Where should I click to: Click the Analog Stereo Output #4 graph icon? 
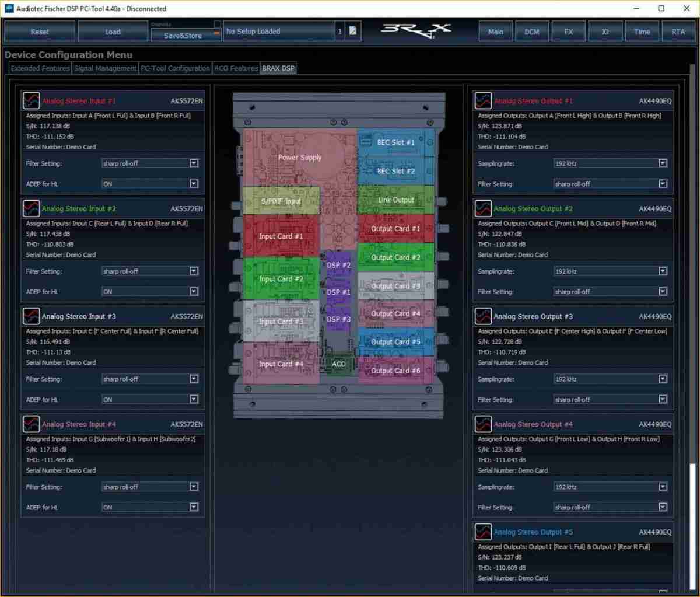point(483,424)
